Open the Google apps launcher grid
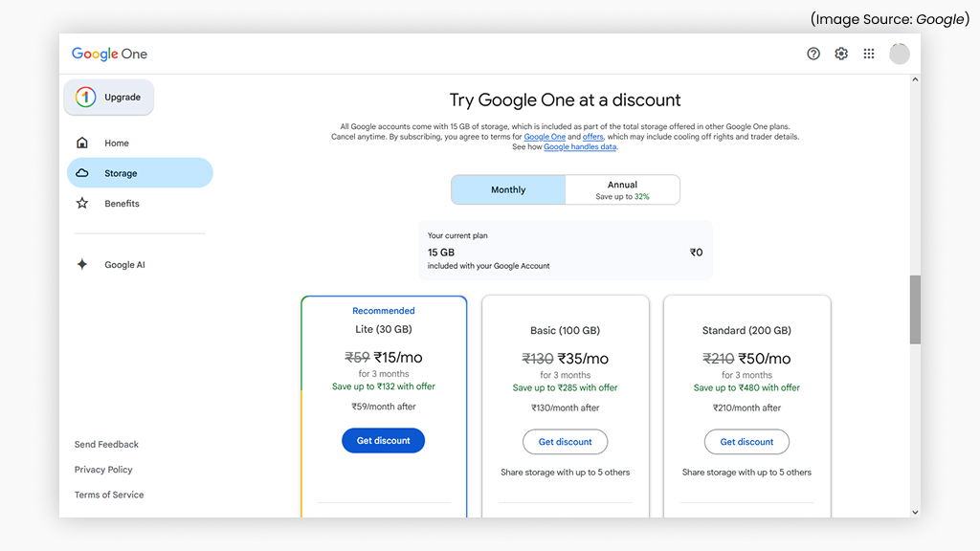The height and width of the screenshot is (551, 980). pos(869,54)
